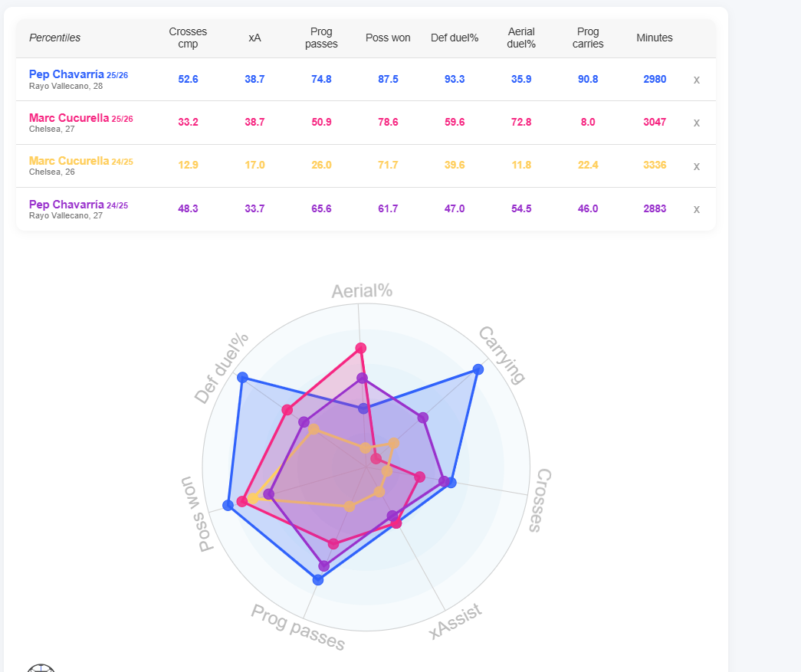
Task: Remove Marc Cucurella 25/26 row with x
Action: pos(696,123)
